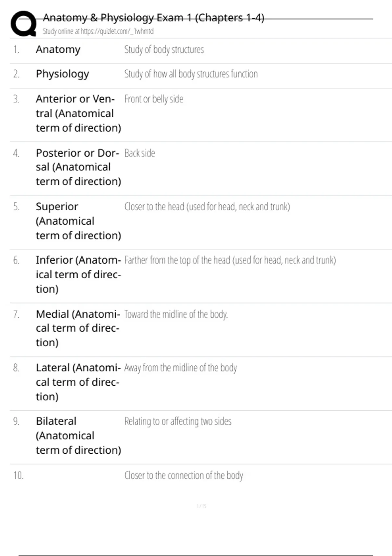Click the "Back side" definition
The height and width of the screenshot is (556, 392).
point(140,153)
